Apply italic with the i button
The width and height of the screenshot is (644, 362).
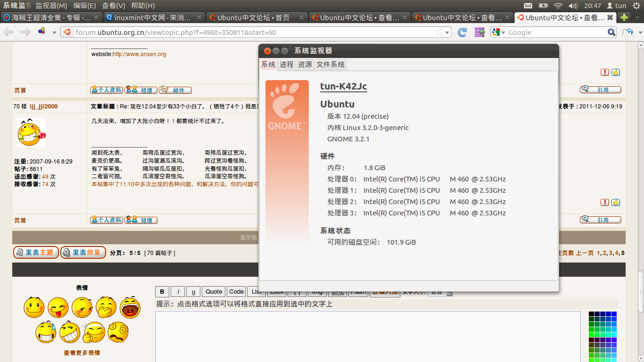point(178,292)
